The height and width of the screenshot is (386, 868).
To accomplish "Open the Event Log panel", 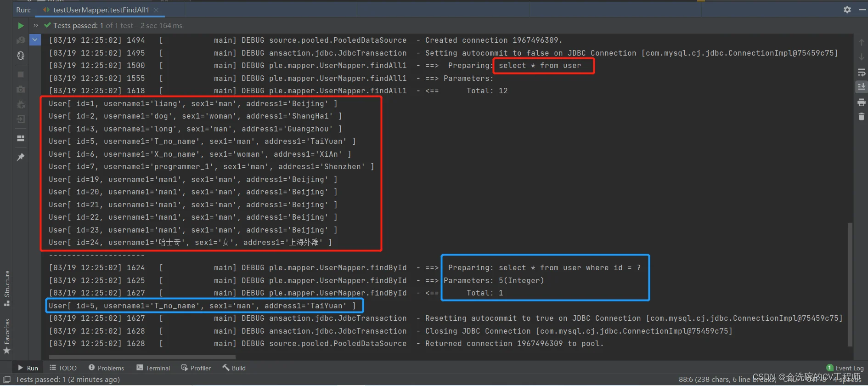I will point(845,368).
